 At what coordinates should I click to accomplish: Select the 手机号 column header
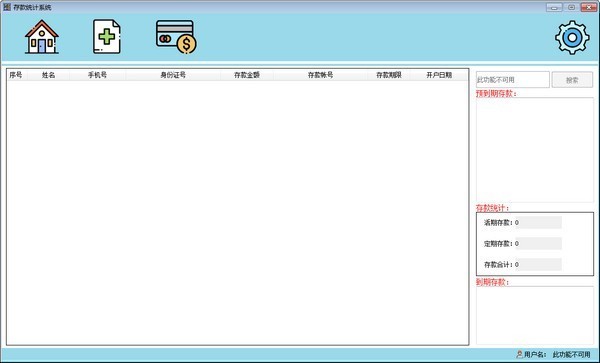click(97, 75)
